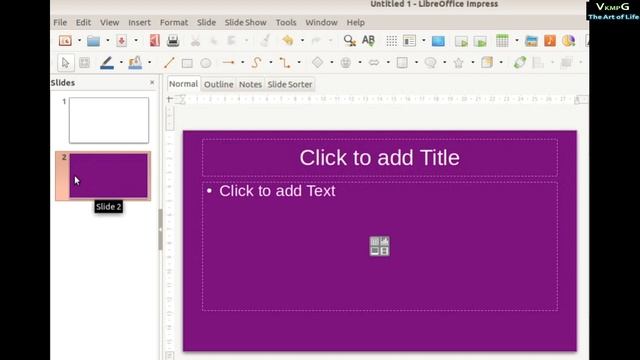The width and height of the screenshot is (640, 360).
Task: Click the New presentation icon
Action: click(65, 40)
